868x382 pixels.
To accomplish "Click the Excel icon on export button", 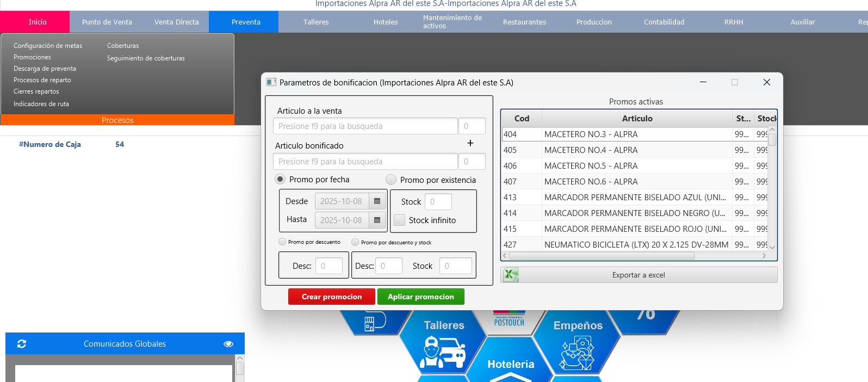I will click(x=511, y=275).
